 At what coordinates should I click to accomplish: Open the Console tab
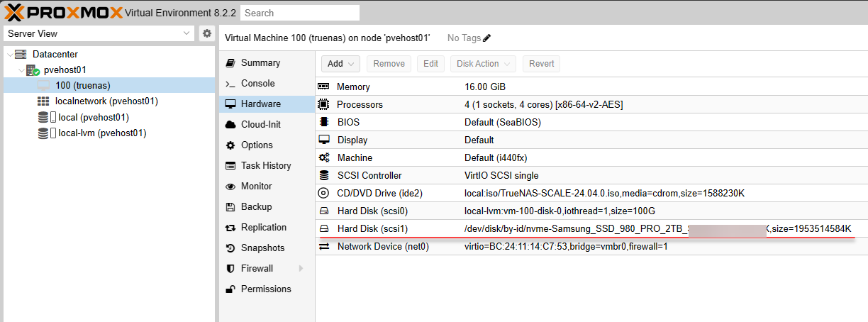[257, 83]
